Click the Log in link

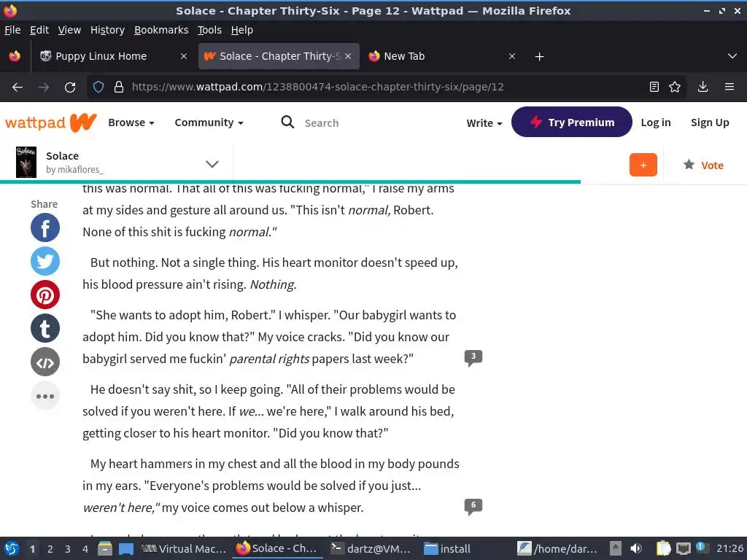[x=656, y=122]
